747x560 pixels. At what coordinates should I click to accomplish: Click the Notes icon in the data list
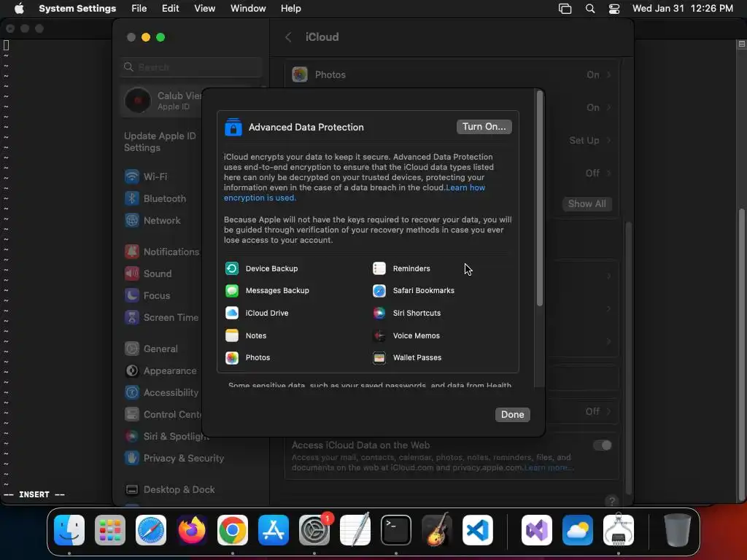[x=232, y=335]
